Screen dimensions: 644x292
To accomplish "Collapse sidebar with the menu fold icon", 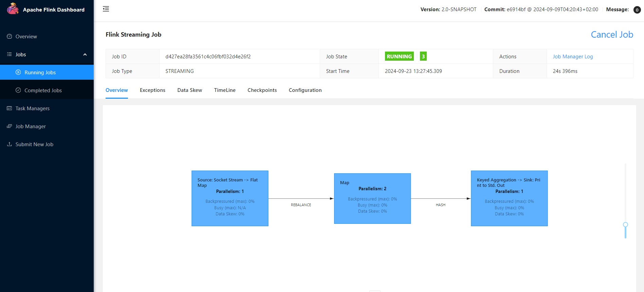I will (x=106, y=9).
